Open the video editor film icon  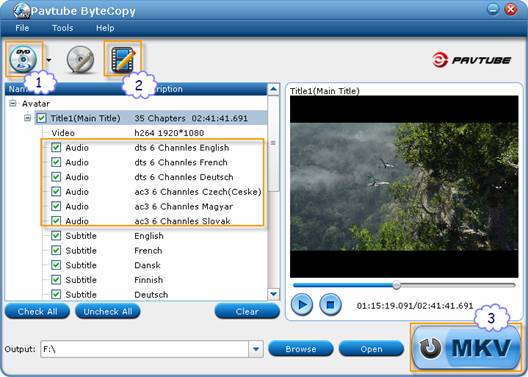click(x=123, y=59)
